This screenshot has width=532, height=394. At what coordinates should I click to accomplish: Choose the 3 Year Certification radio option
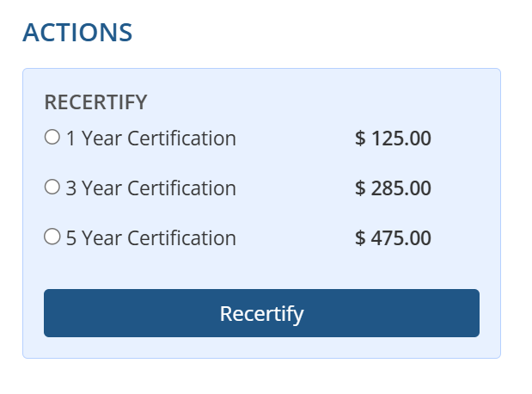click(52, 187)
